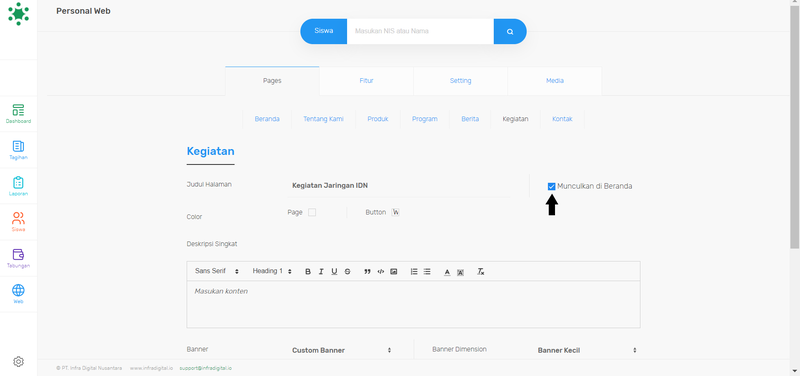This screenshot has width=800, height=376.
Task: Open the Web sidebar section
Action: point(18,294)
